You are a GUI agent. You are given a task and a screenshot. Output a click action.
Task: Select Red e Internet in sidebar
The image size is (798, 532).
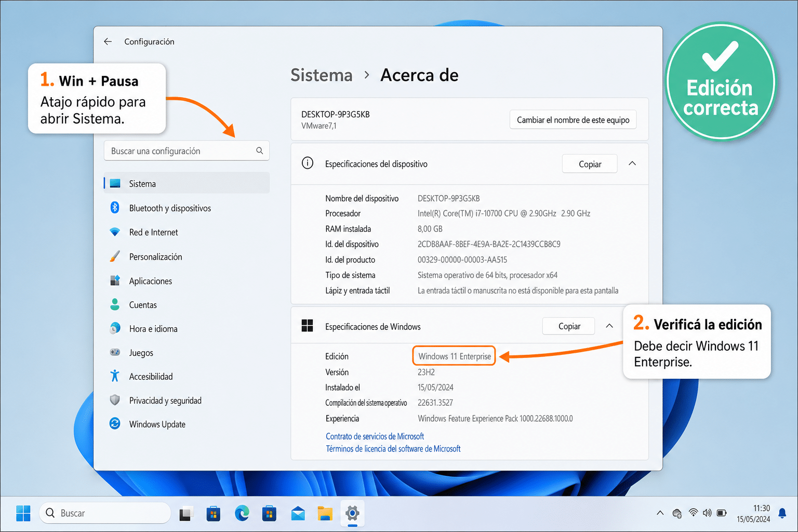[x=187, y=232]
